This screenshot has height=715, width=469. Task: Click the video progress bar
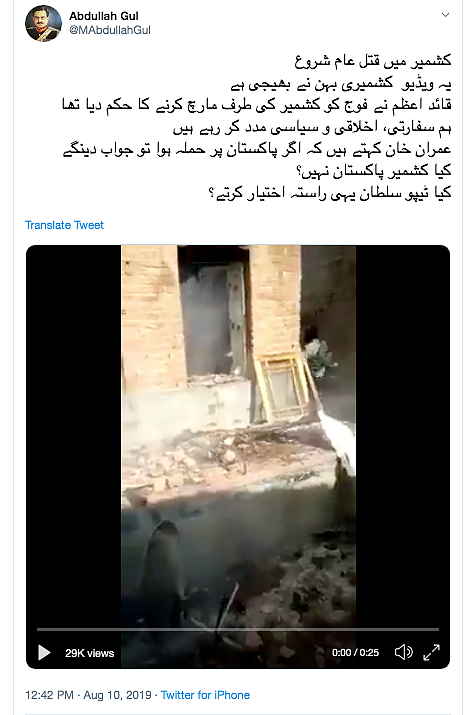click(238, 629)
